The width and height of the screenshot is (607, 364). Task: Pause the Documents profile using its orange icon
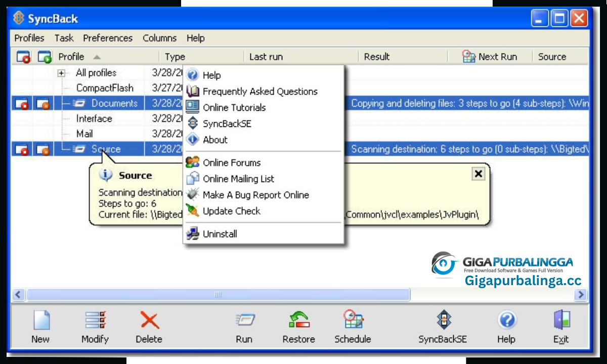click(44, 104)
